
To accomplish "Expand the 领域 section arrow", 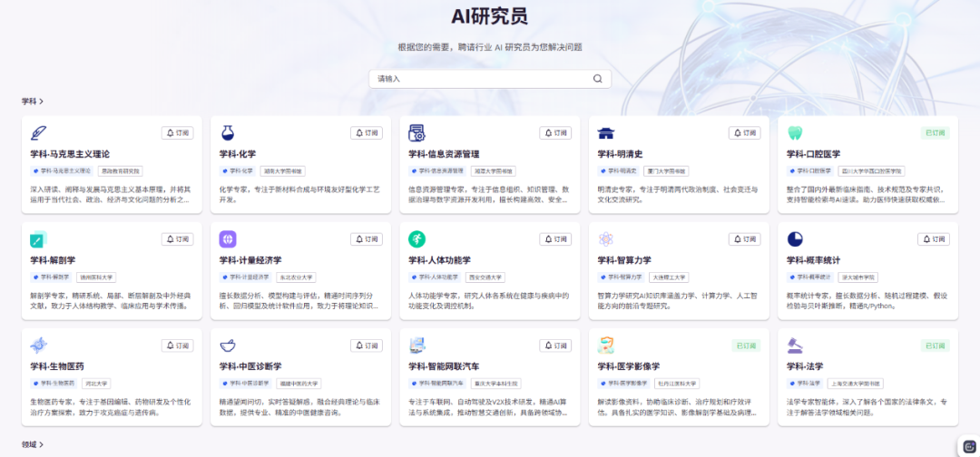I will coord(42,444).
